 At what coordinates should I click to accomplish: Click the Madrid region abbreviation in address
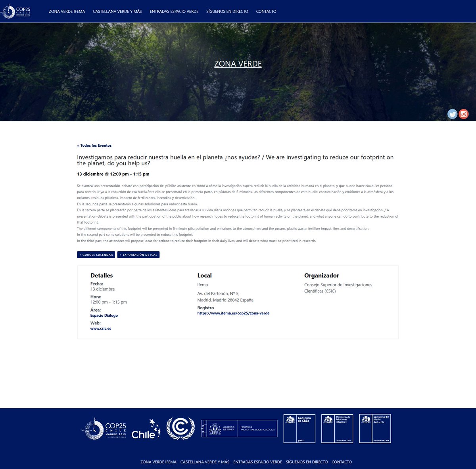coord(219,300)
